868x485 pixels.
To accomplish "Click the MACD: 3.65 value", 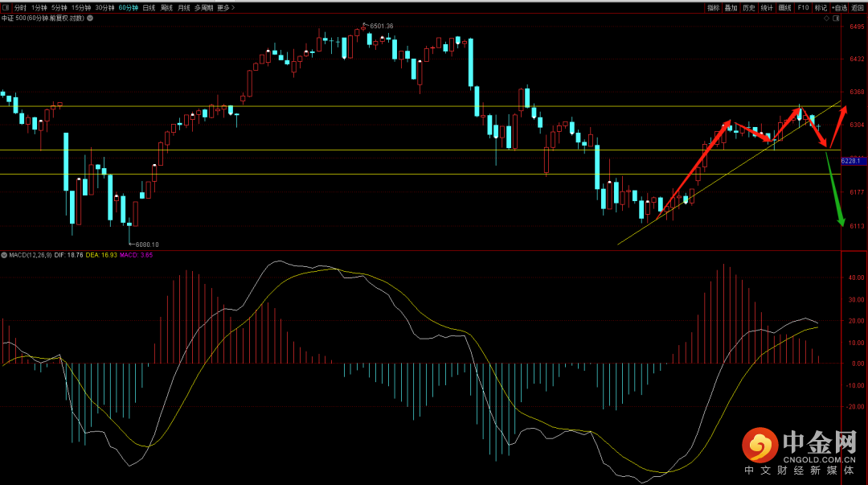I will (x=136, y=256).
